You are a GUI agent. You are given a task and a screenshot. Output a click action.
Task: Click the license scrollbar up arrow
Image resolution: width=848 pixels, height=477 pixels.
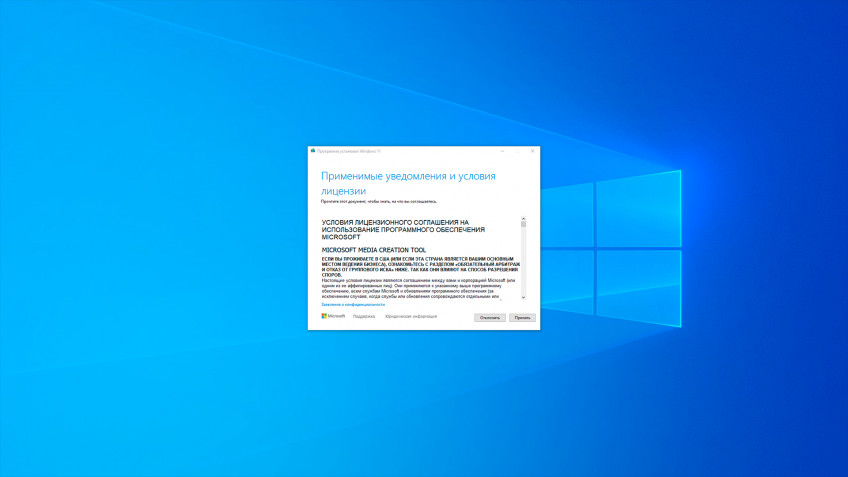coord(523,218)
